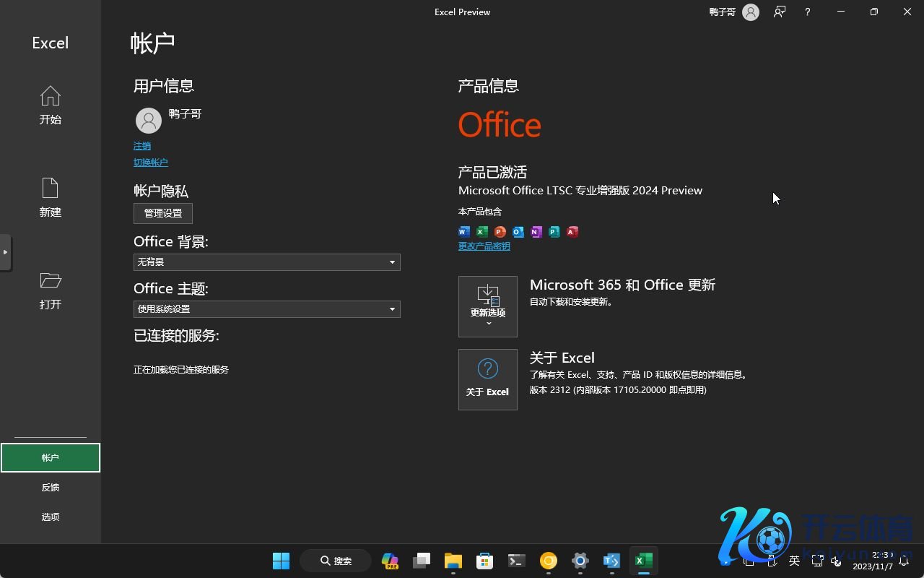Click the 更改产品密钥 link

coord(484,246)
